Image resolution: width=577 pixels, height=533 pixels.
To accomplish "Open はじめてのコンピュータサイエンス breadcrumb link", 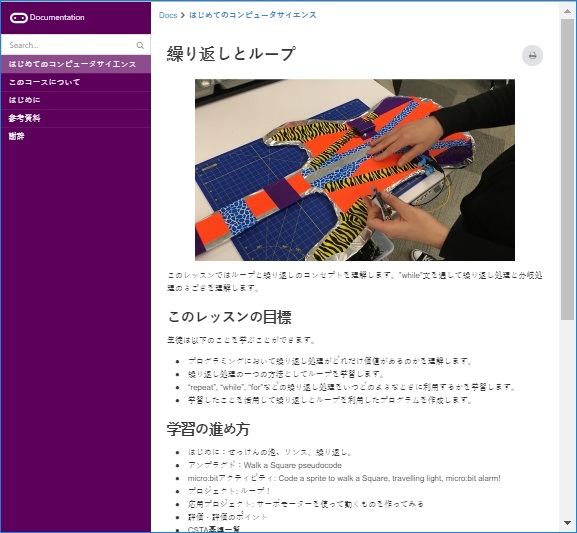I will (x=252, y=15).
